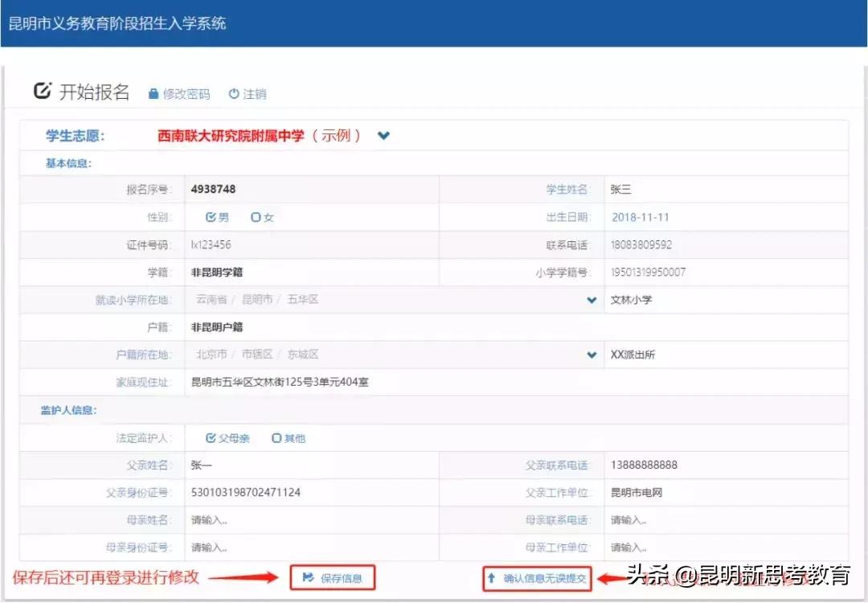Click the 保存信息 button
Image resolution: width=868 pixels, height=603 pixels.
tap(332, 577)
